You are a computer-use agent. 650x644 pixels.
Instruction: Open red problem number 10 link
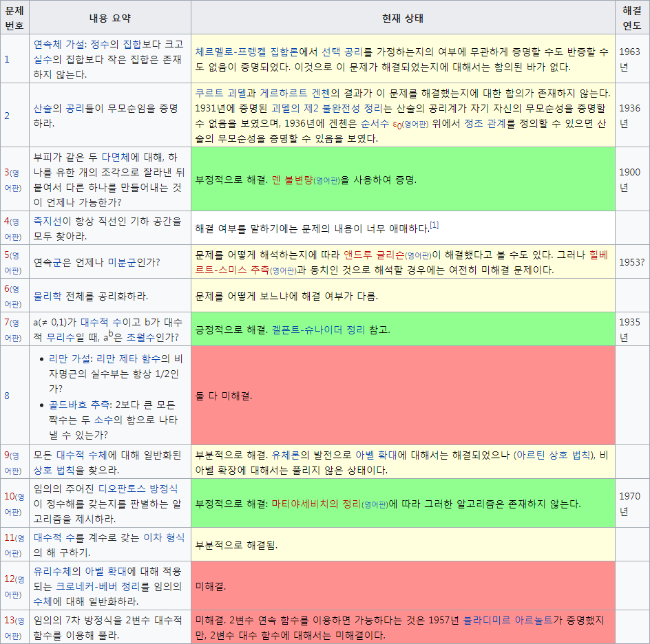tap(10, 496)
